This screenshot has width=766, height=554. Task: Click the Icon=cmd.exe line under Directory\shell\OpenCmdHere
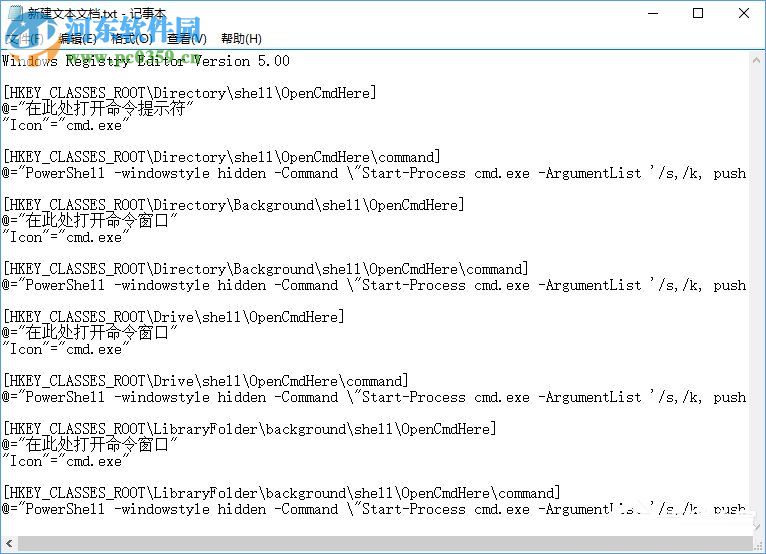pos(66,125)
